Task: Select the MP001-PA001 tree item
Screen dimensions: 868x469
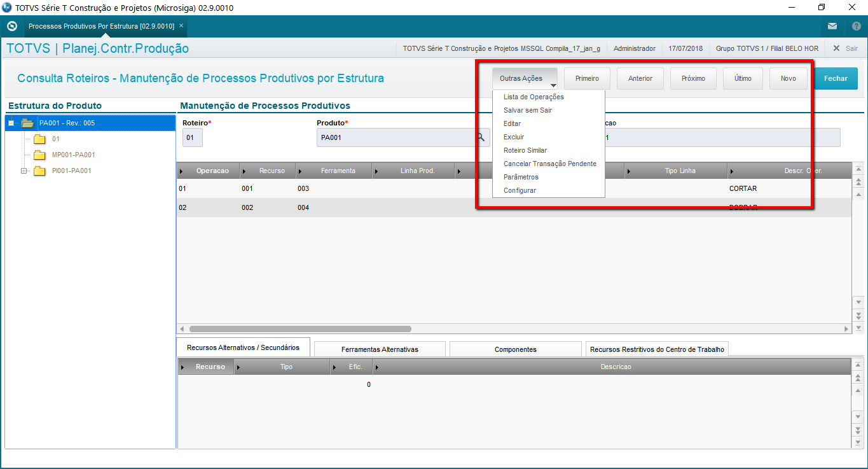Action: (74, 155)
